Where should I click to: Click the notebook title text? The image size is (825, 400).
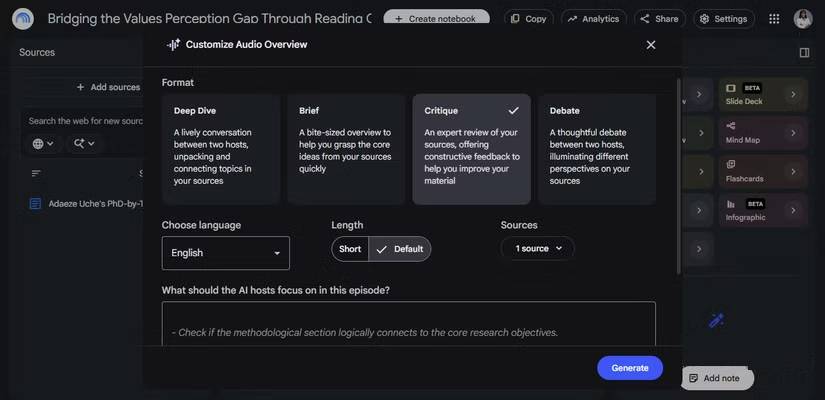pyautogui.click(x=209, y=19)
